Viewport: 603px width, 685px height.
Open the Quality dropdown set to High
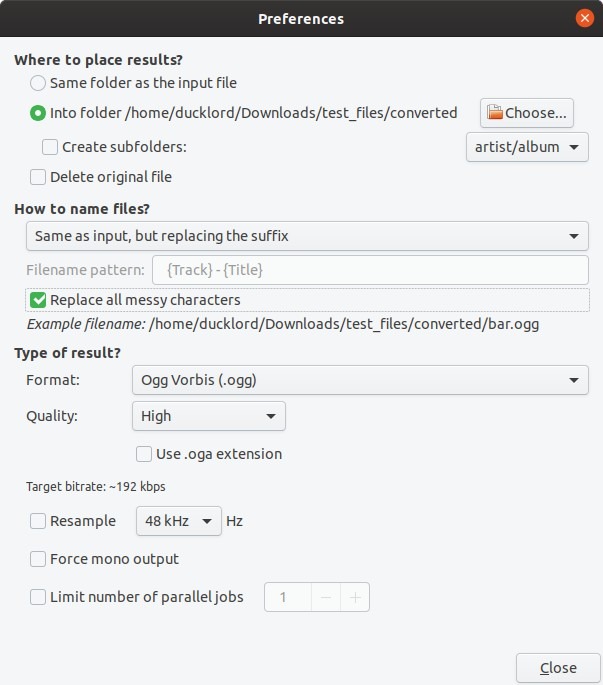tap(209, 416)
